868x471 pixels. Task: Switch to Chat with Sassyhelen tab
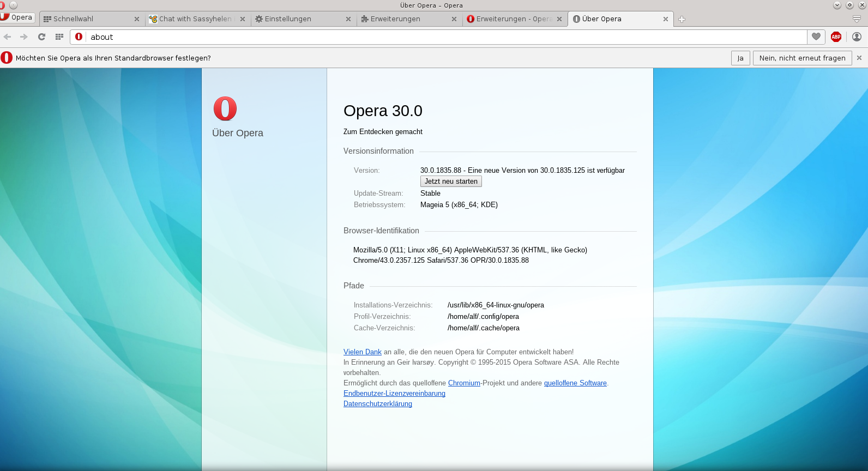[194, 19]
